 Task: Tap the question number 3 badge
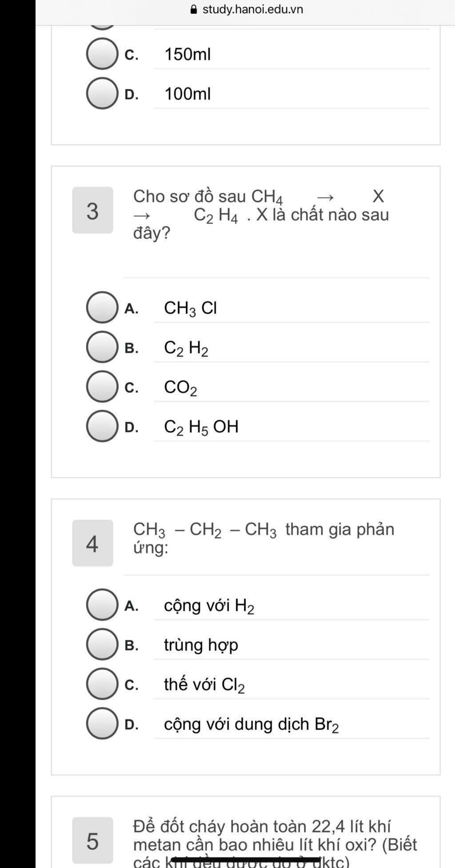92,210
